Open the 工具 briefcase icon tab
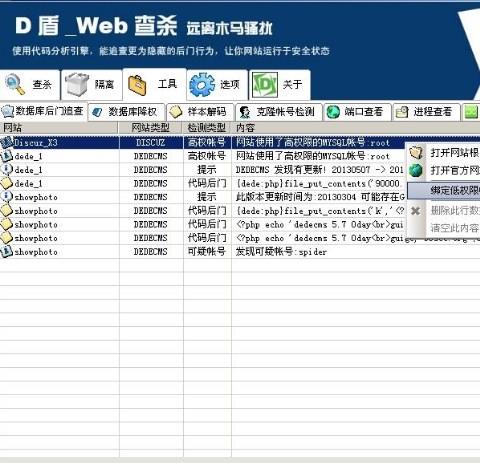Image resolution: width=480 pixels, height=463 pixels. pos(137,85)
